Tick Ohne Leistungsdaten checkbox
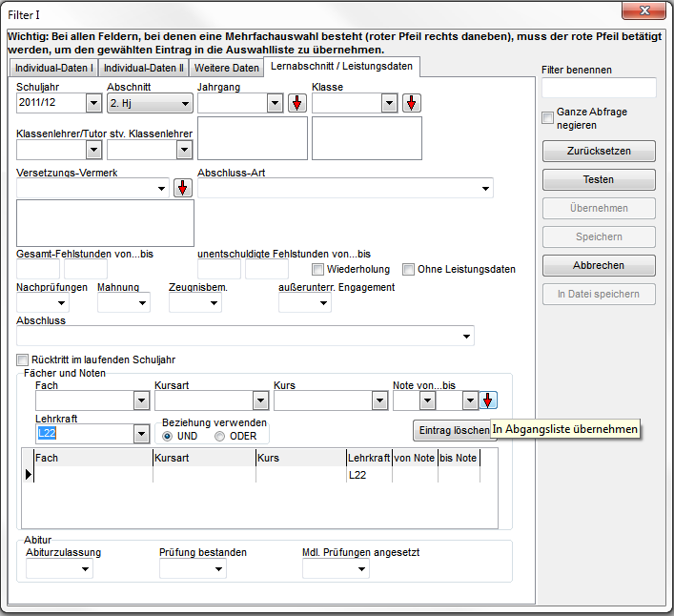Image resolution: width=674 pixels, height=616 pixels. 409,270
